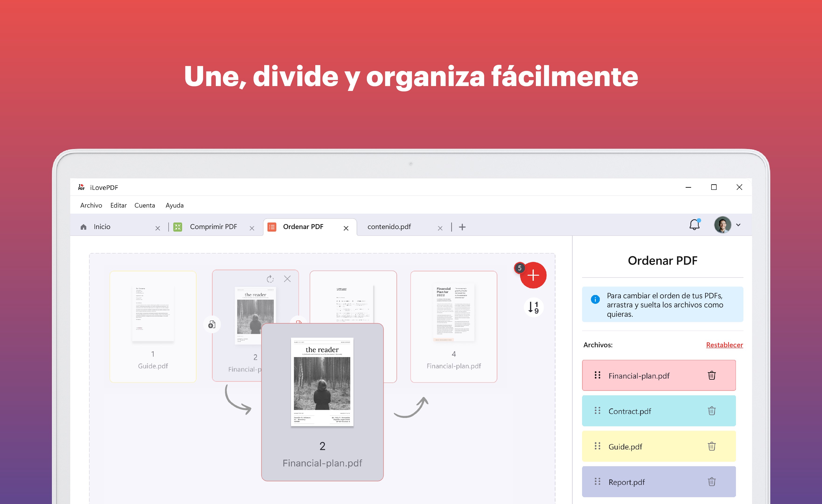
Task: Expand the account dropdown chevron
Action: 738,225
